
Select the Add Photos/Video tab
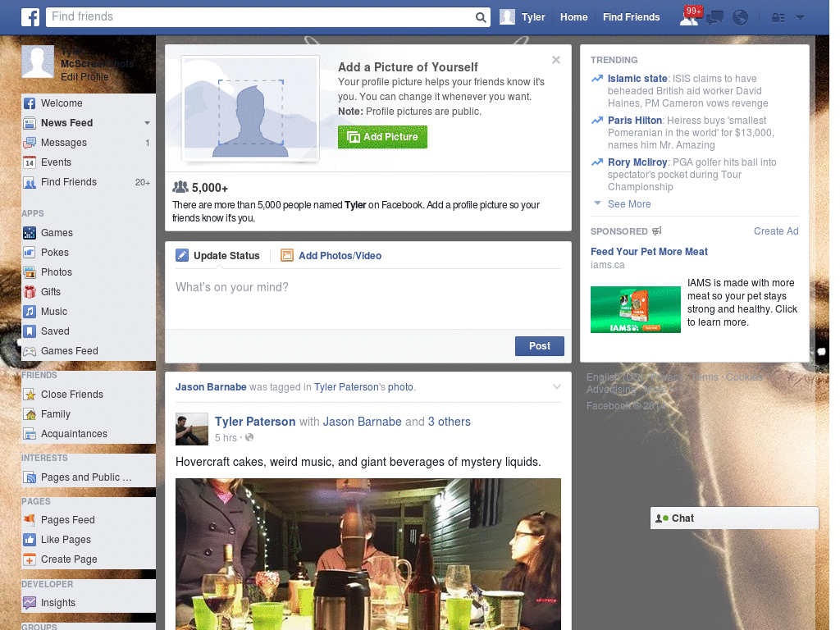[x=331, y=256]
